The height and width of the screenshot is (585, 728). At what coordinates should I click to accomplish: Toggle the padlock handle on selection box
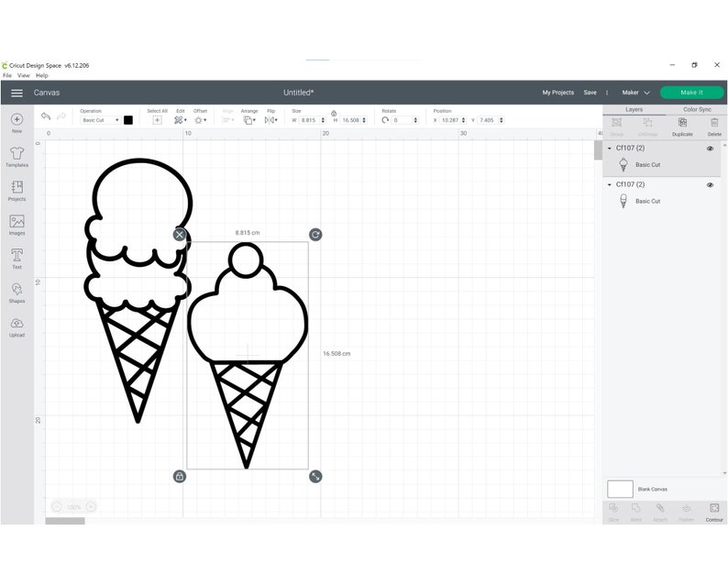pos(179,477)
